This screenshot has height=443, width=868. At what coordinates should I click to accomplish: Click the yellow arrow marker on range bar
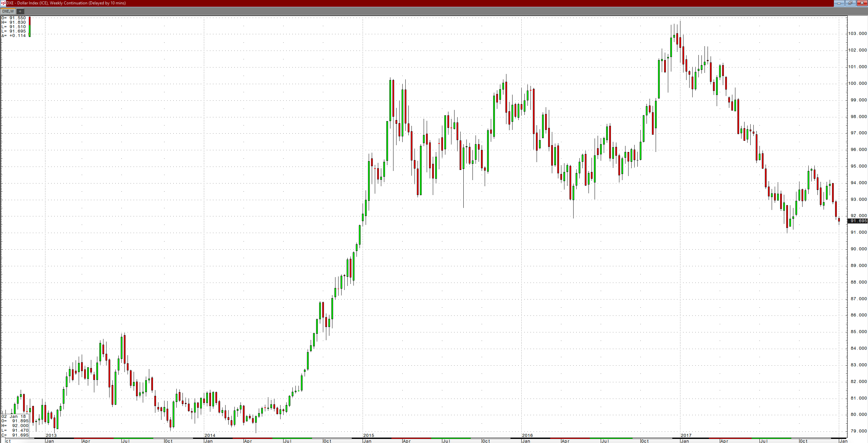click(29, 34)
